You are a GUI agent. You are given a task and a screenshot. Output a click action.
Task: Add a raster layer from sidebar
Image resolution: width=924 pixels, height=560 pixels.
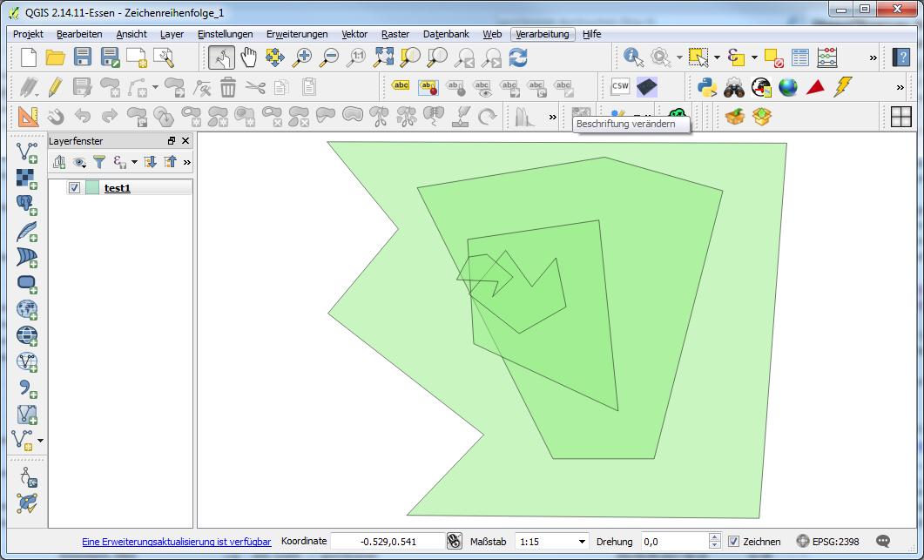[x=27, y=179]
